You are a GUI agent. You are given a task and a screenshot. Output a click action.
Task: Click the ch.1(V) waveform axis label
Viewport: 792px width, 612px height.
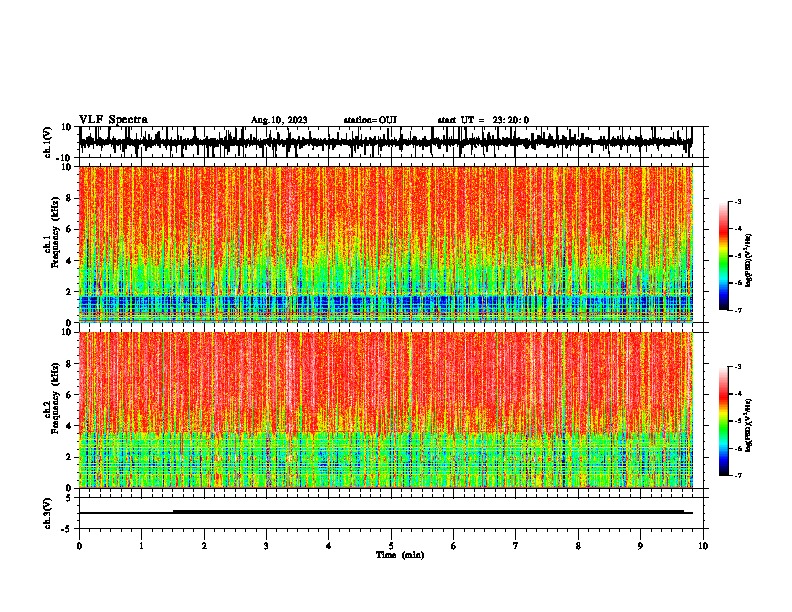click(x=48, y=142)
